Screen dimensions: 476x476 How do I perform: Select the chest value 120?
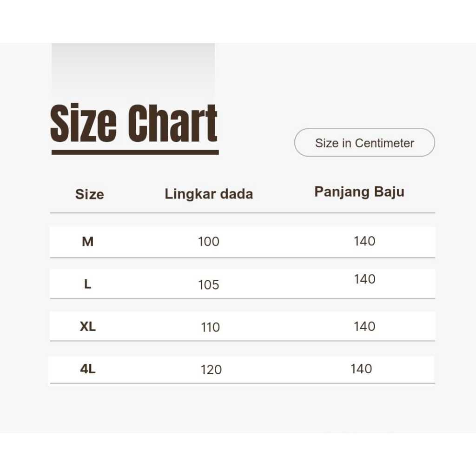click(x=212, y=370)
